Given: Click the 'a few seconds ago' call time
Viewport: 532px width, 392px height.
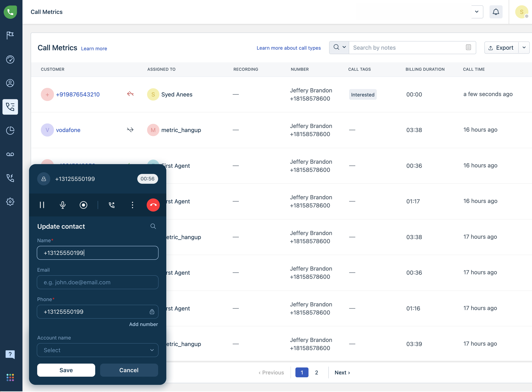Looking at the screenshot, I should (x=488, y=94).
